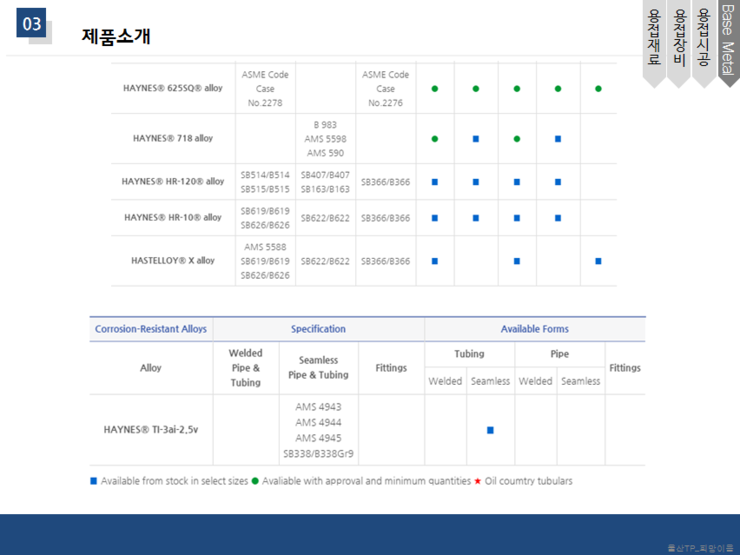Click the Available Forms column header
The height and width of the screenshot is (555, 740).
(535, 329)
